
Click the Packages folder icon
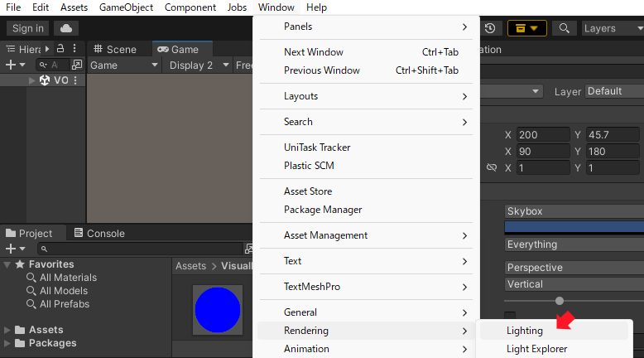click(20, 343)
